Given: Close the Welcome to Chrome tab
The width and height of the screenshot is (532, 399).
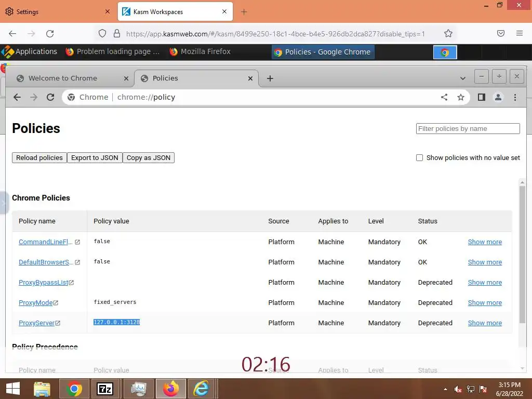Looking at the screenshot, I should (x=126, y=78).
